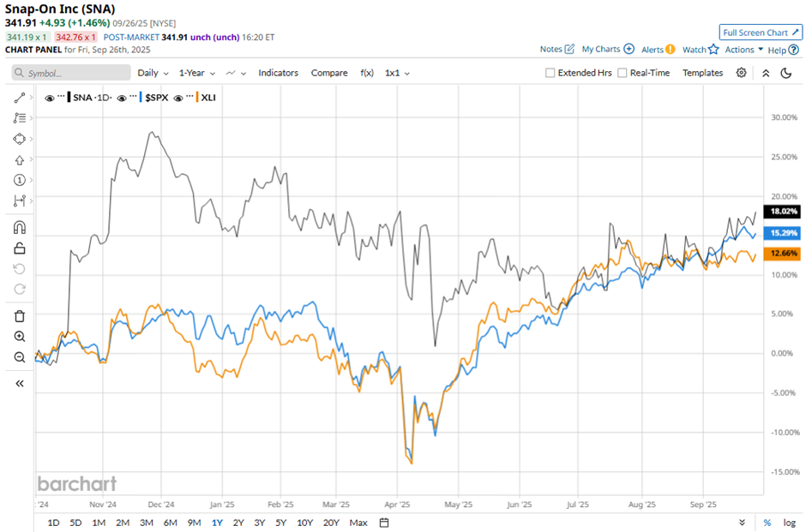806x532 pixels.
Task: Hide the XLI series eye icon
Action: point(178,98)
